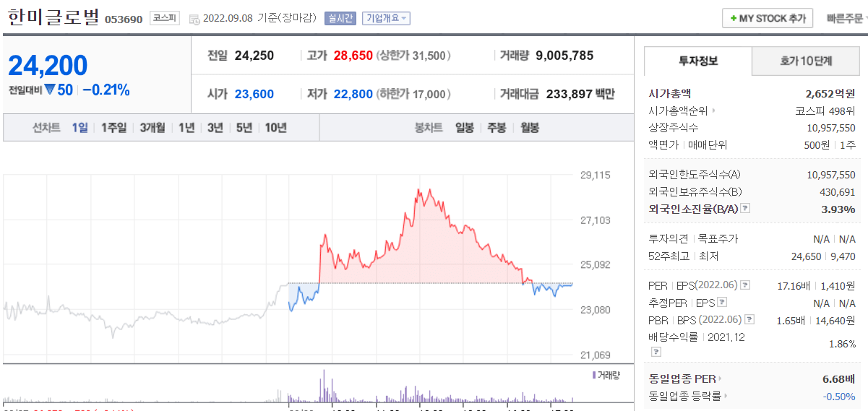Click the 외국인보유주식수 value 430,691
This screenshot has width=868, height=411.
pos(838,192)
